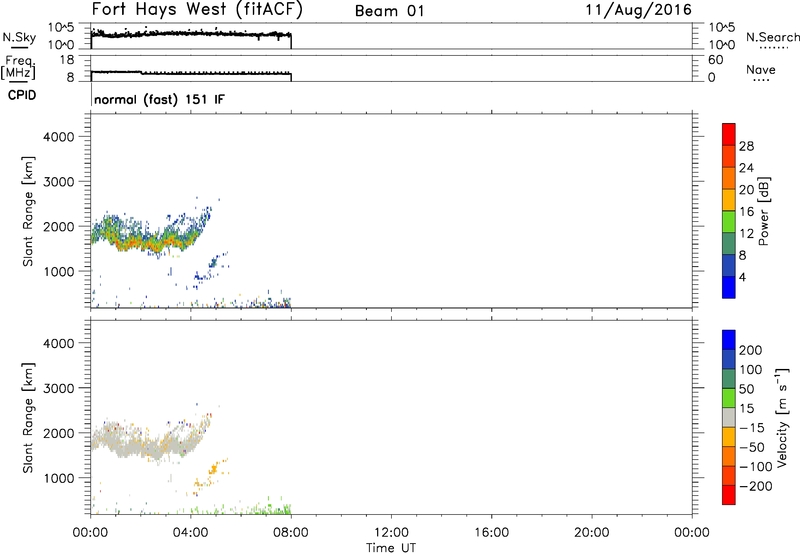The image size is (800, 554).
Task: Click the 'N.Sky' axis label
Action: (x=19, y=37)
